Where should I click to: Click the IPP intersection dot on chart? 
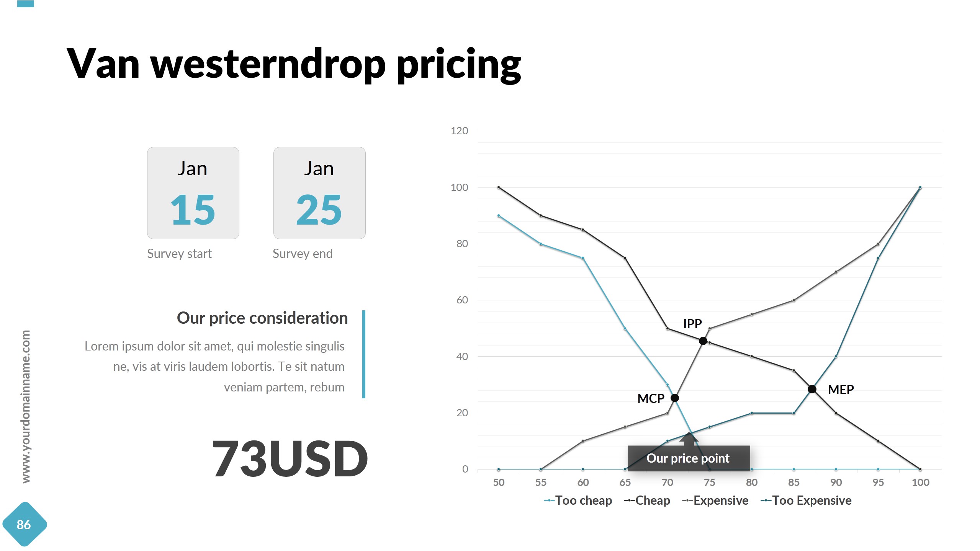pos(703,341)
